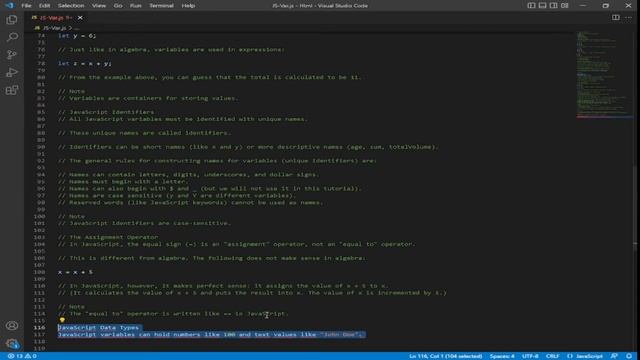Open the editor More Actions ellipsis
Viewport: 640px width, 360px height.
pyautogui.click(x=629, y=18)
